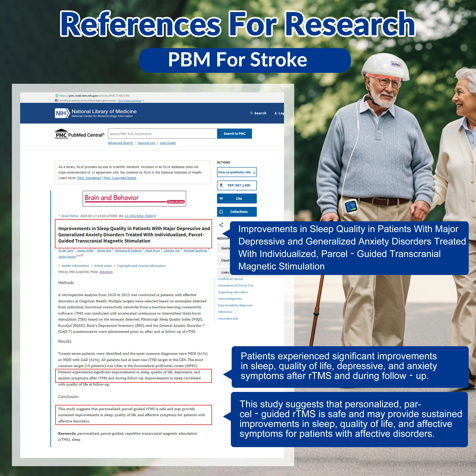Open the Journal List link
The height and width of the screenshot is (476, 476).
(146, 143)
